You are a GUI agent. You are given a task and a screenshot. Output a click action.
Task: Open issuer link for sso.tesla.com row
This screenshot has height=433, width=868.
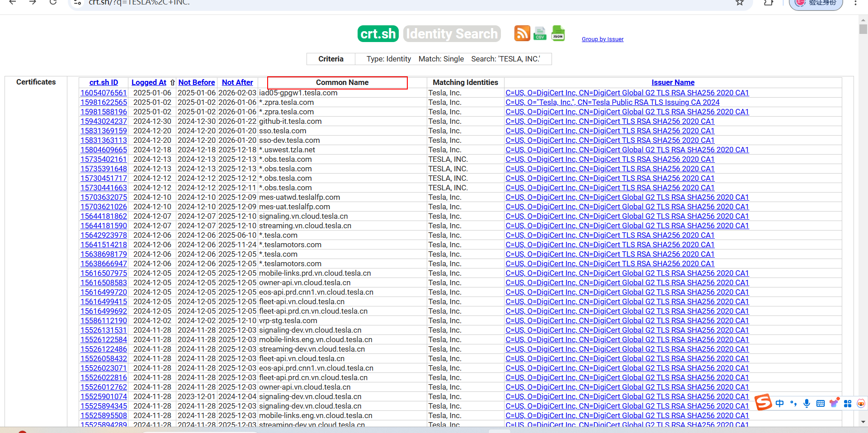click(610, 131)
